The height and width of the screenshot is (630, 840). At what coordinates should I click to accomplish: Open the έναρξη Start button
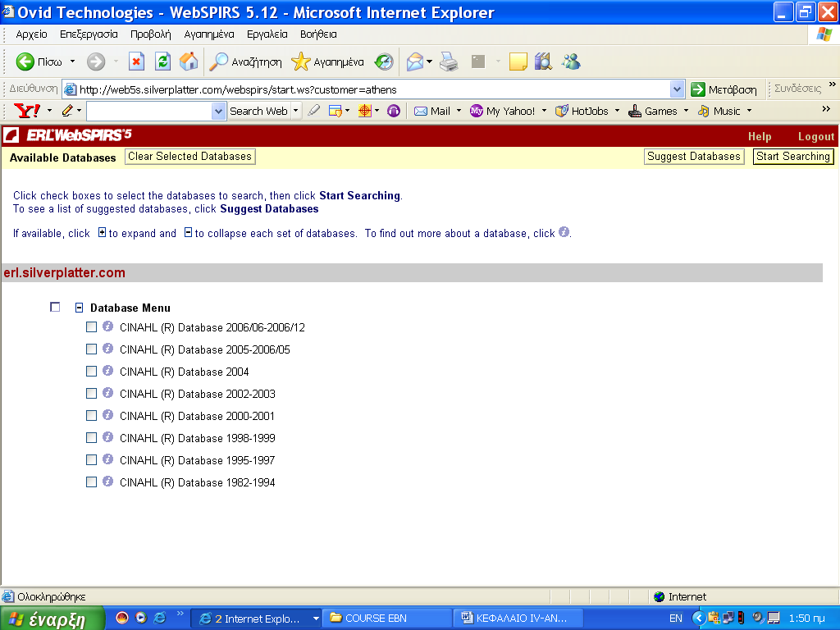click(x=52, y=619)
